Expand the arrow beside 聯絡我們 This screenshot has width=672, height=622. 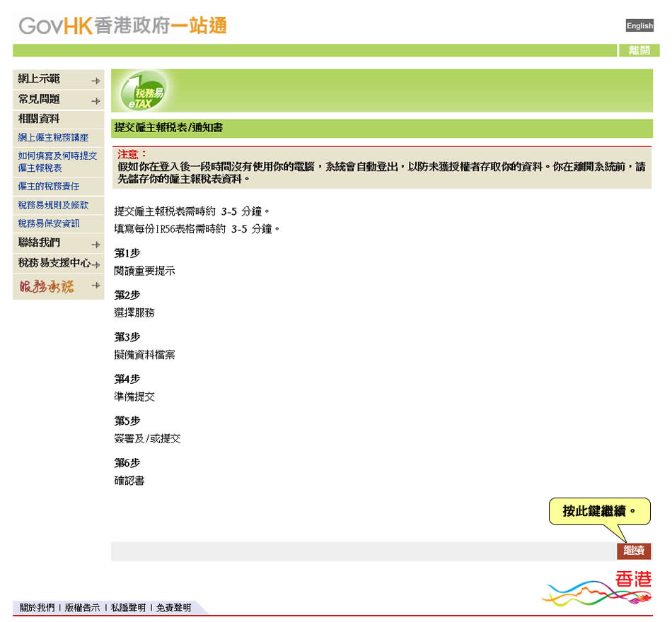[x=96, y=245]
